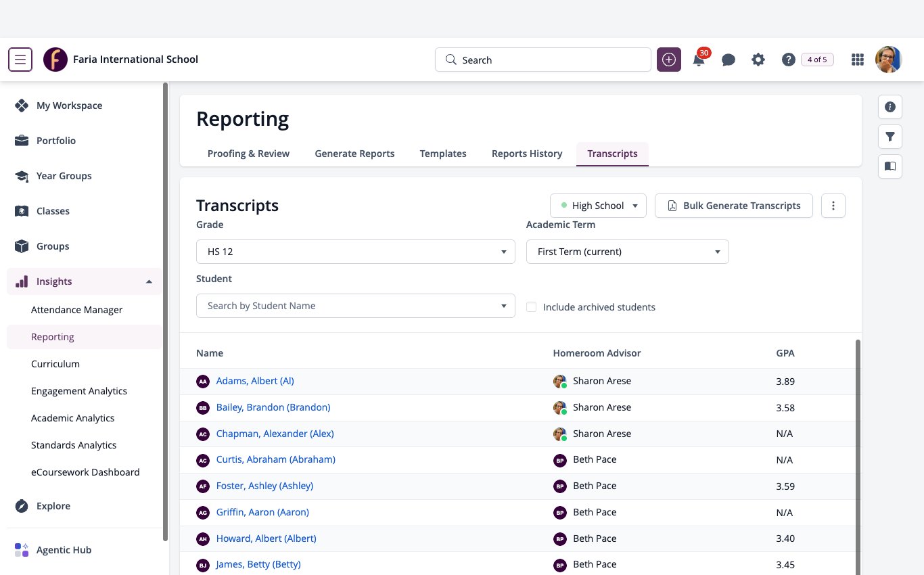This screenshot has width=924, height=575.
Task: Open Attendance Manager
Action: [x=84, y=310]
